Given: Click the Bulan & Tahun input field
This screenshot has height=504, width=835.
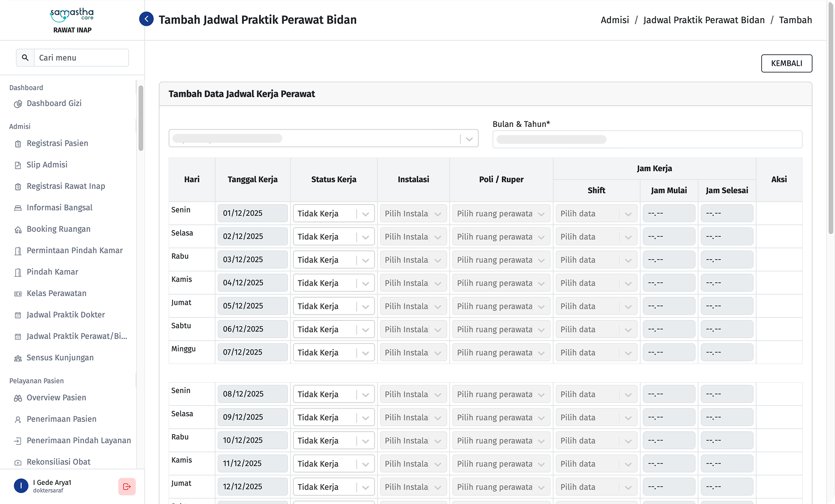Looking at the screenshot, I should [x=647, y=139].
